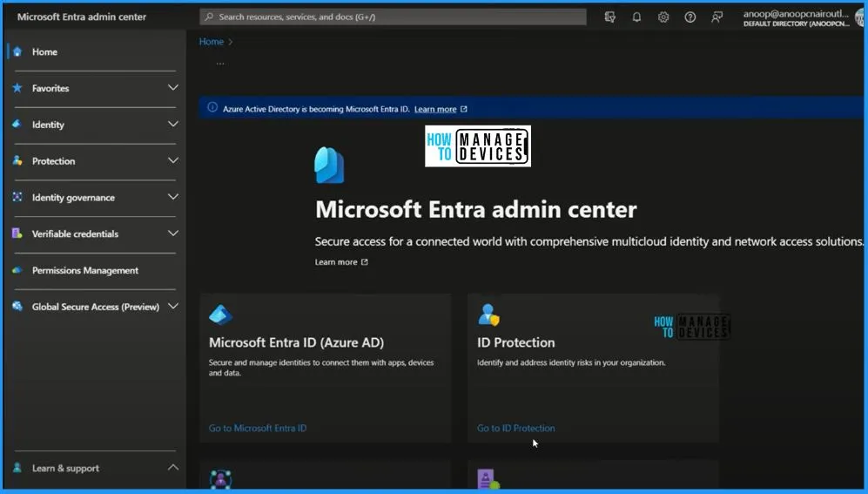The height and width of the screenshot is (494, 868).
Task: Click the Protection icon in sidebar
Action: pyautogui.click(x=17, y=161)
